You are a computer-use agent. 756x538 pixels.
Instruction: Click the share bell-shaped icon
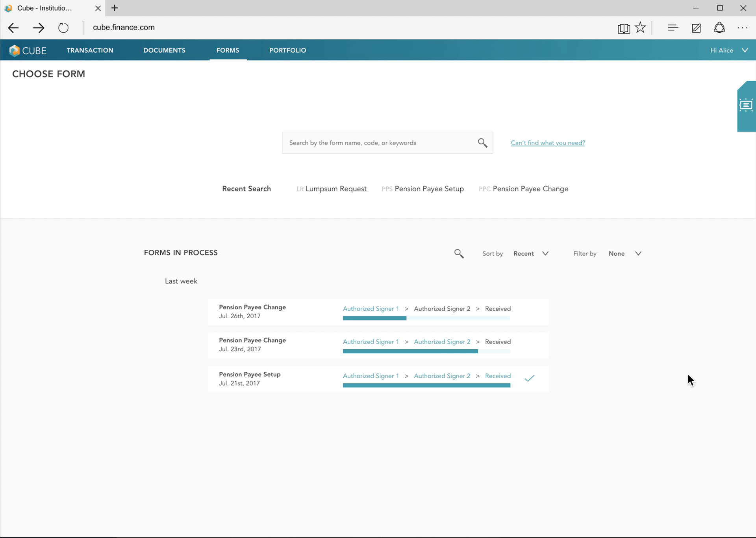(x=719, y=28)
